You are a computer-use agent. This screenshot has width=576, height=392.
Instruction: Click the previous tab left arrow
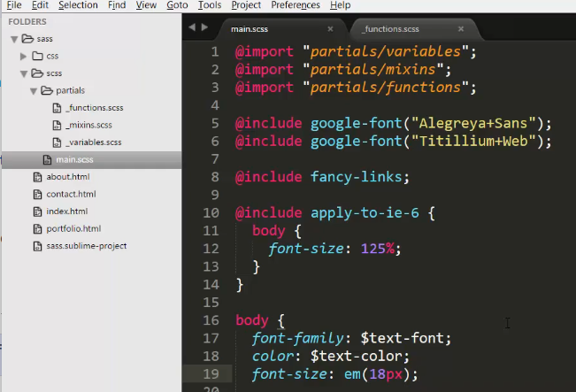(191, 29)
